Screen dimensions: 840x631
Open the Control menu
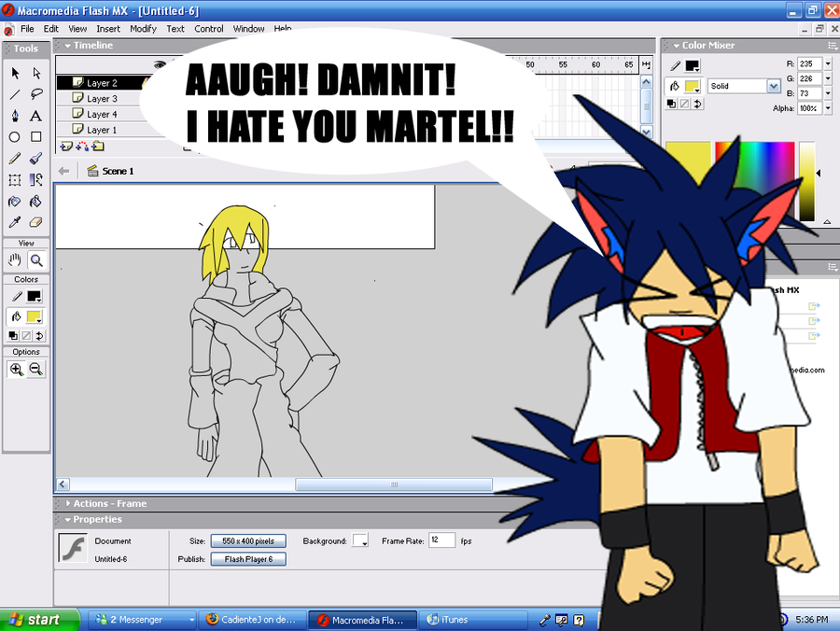click(x=209, y=29)
